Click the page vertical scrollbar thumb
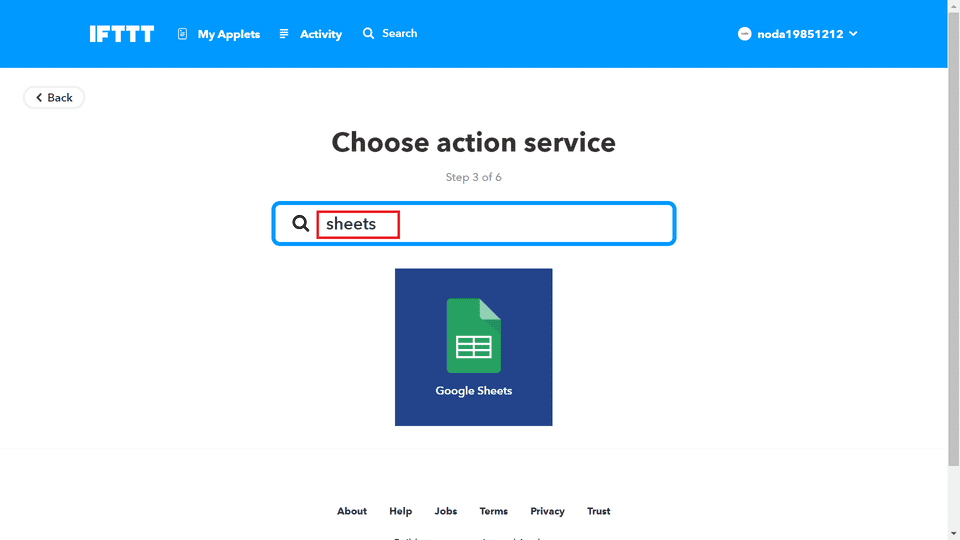 tap(954, 239)
